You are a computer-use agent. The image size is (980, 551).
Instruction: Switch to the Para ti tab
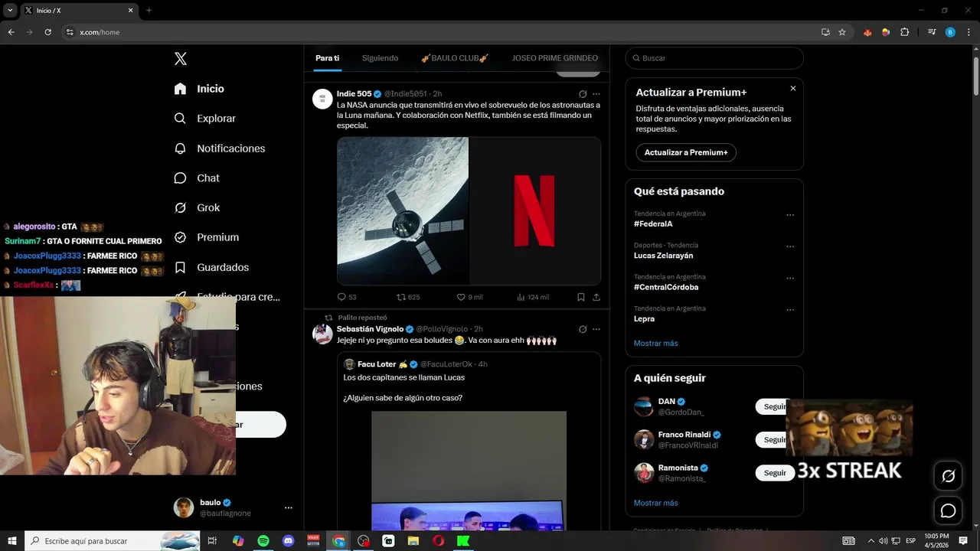tap(328, 58)
